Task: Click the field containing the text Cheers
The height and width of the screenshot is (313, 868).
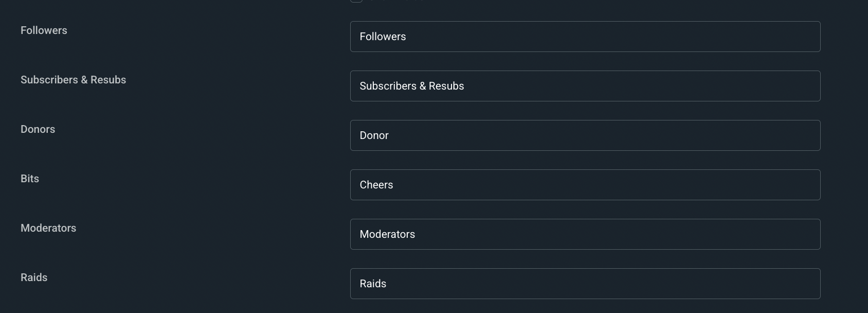Action: pos(585,185)
